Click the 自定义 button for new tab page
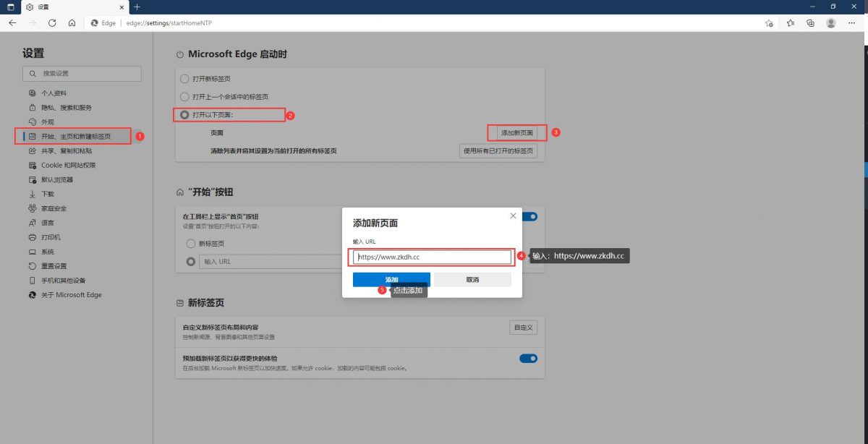This screenshot has width=868, height=444. coord(523,328)
